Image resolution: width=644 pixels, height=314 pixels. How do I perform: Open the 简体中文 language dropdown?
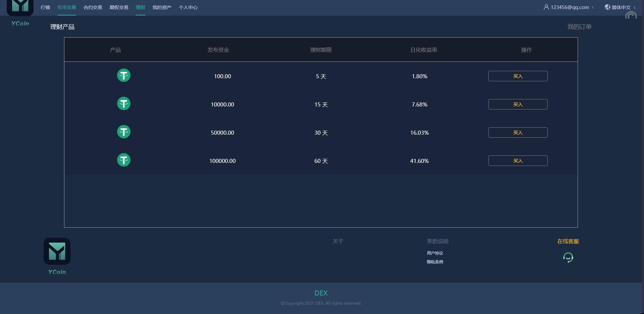pos(621,7)
